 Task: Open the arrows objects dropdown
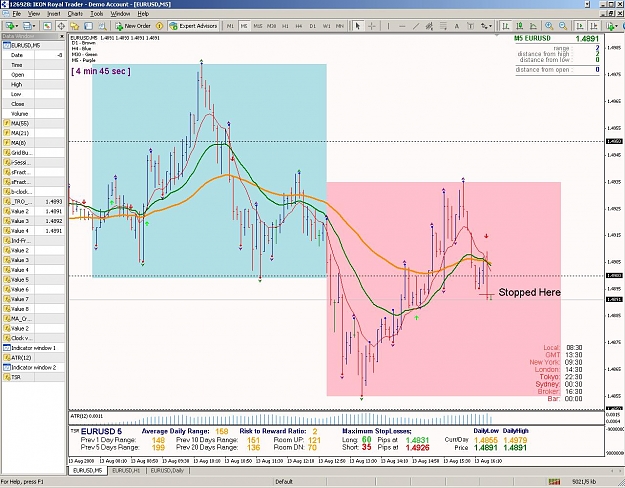tap(490, 26)
